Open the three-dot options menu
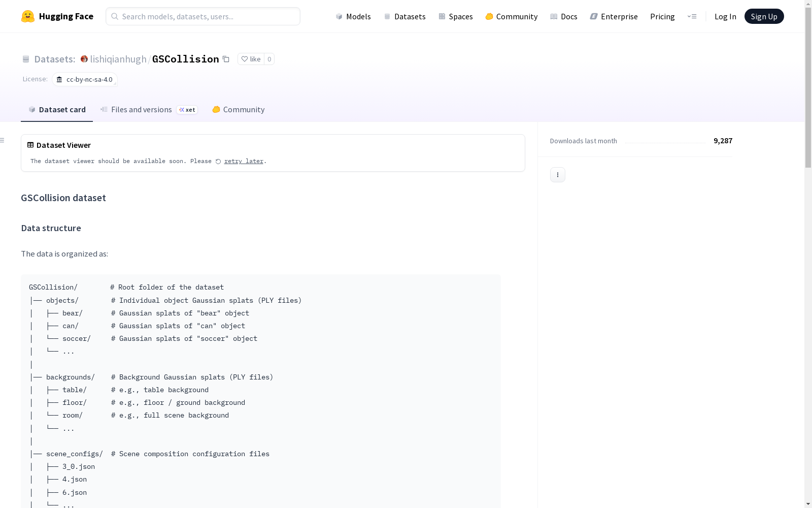Image resolution: width=812 pixels, height=508 pixels. click(x=558, y=175)
